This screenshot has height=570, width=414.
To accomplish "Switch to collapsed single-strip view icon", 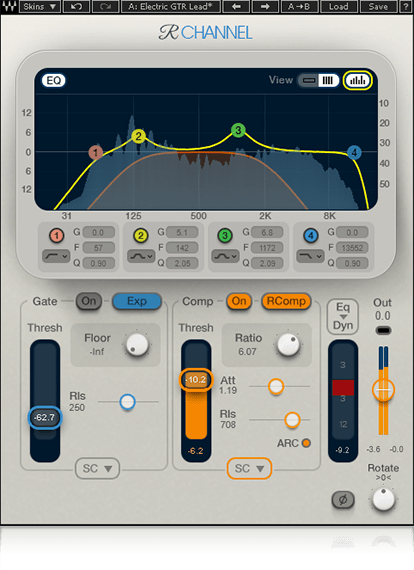I will tap(309, 80).
